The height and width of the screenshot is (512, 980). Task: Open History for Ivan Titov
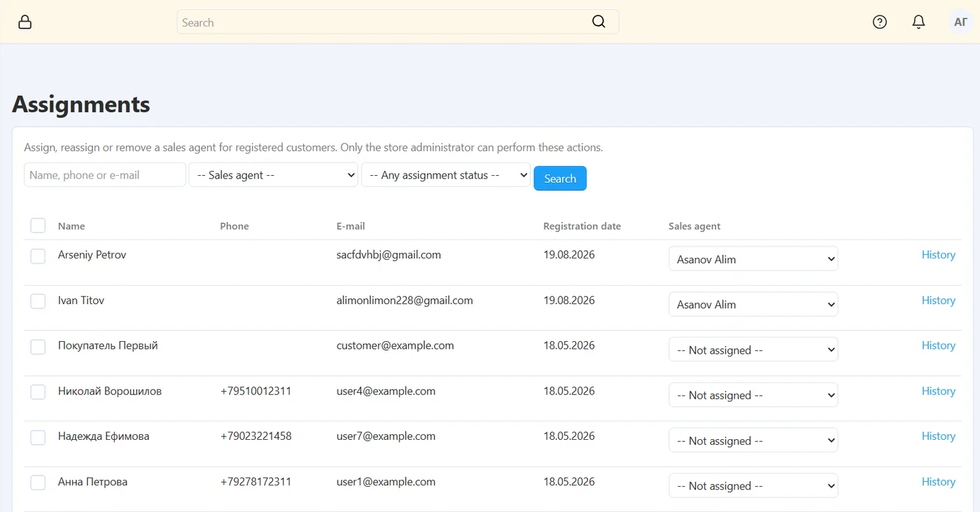click(938, 300)
